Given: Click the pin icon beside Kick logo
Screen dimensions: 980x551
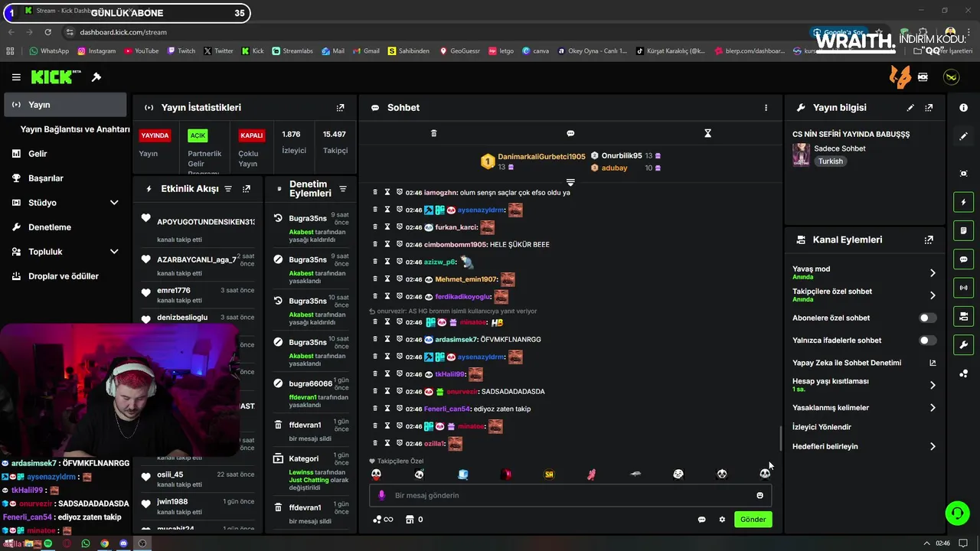Looking at the screenshot, I should click(96, 77).
